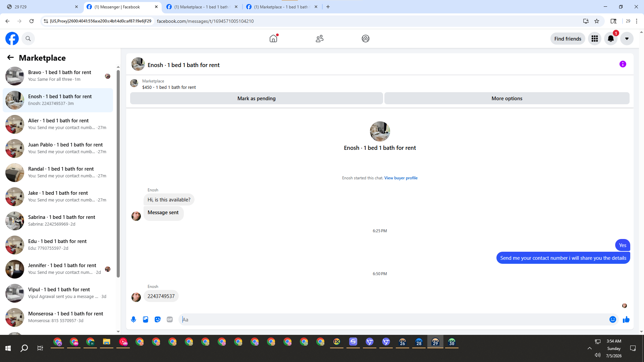Open the Jennifer conversation

click(x=58, y=269)
